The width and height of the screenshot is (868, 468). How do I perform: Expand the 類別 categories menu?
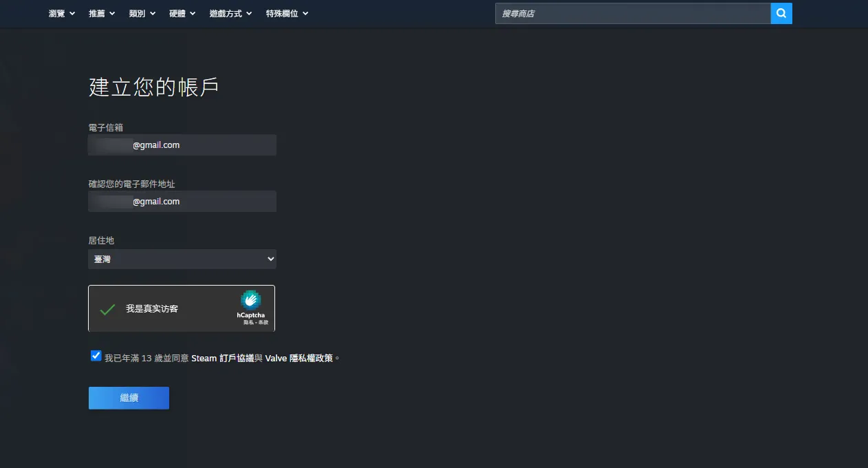click(142, 13)
